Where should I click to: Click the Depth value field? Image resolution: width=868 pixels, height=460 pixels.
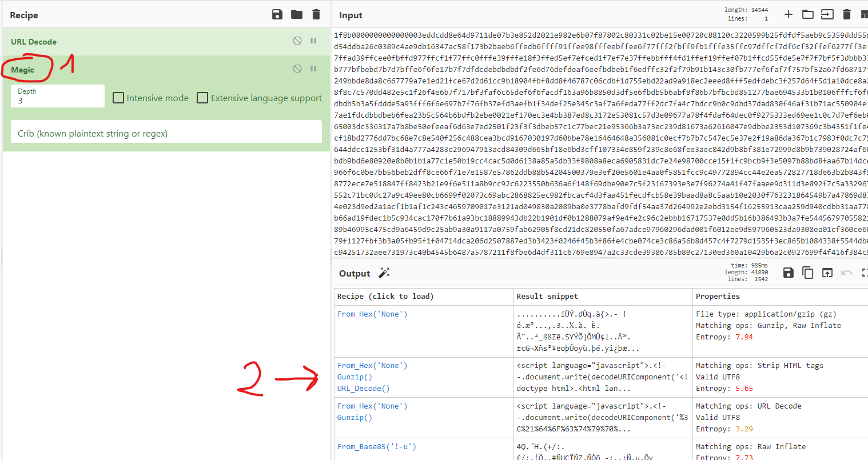[x=57, y=98]
